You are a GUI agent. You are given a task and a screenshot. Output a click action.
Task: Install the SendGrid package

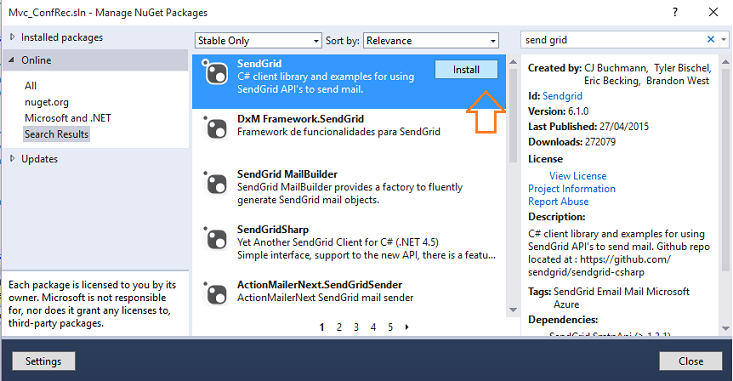click(466, 70)
